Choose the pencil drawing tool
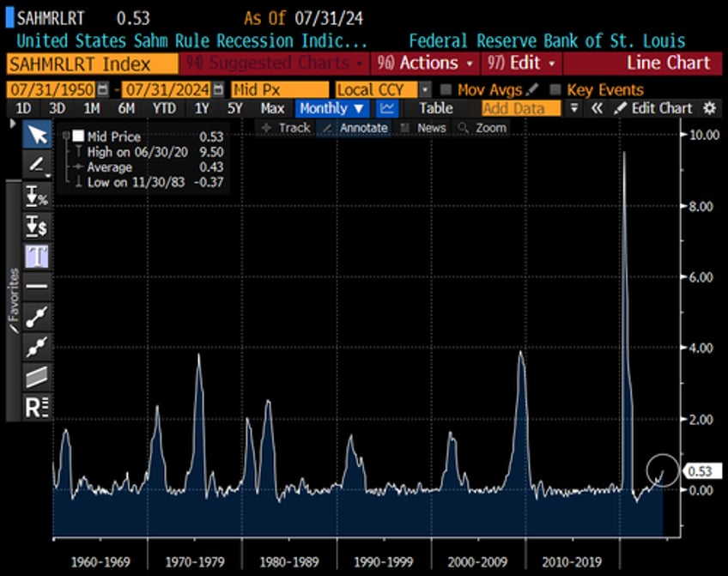Screen dimensions: 728x576 [x=36, y=164]
